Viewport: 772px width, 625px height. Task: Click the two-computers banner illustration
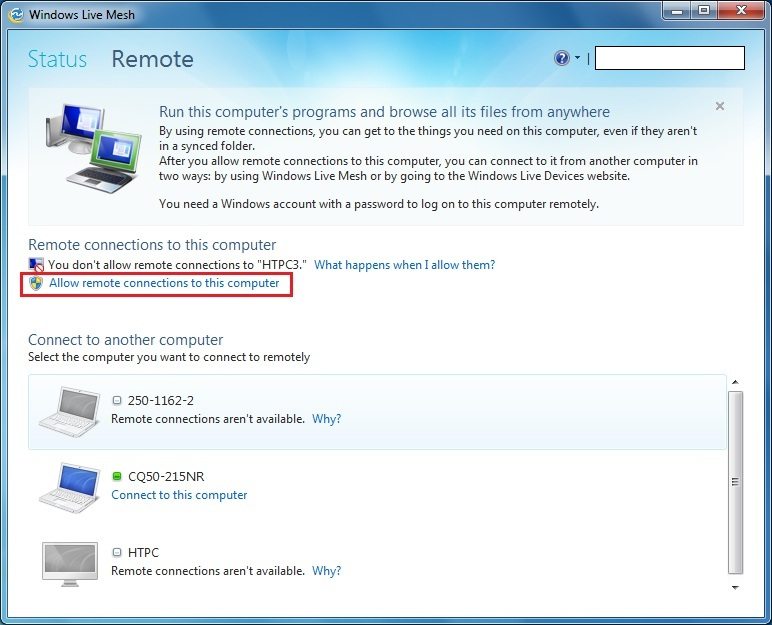(x=93, y=148)
